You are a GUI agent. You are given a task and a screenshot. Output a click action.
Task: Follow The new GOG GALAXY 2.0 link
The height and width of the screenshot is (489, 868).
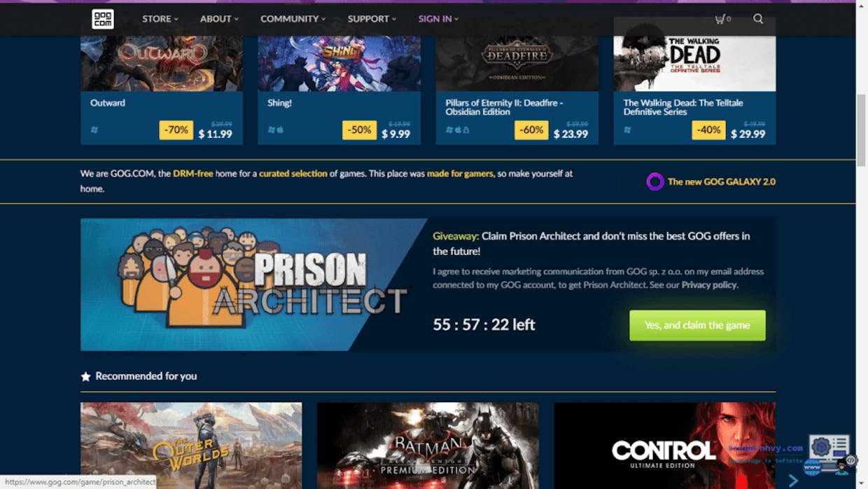pyautogui.click(x=722, y=182)
